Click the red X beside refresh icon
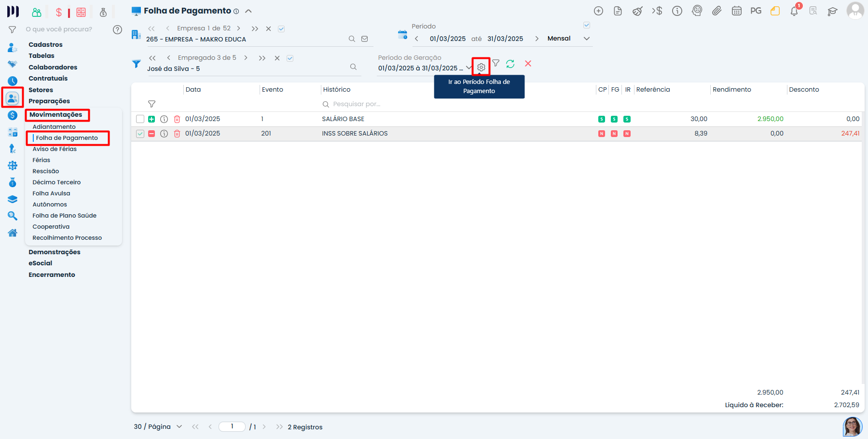The image size is (868, 439). pos(528,64)
